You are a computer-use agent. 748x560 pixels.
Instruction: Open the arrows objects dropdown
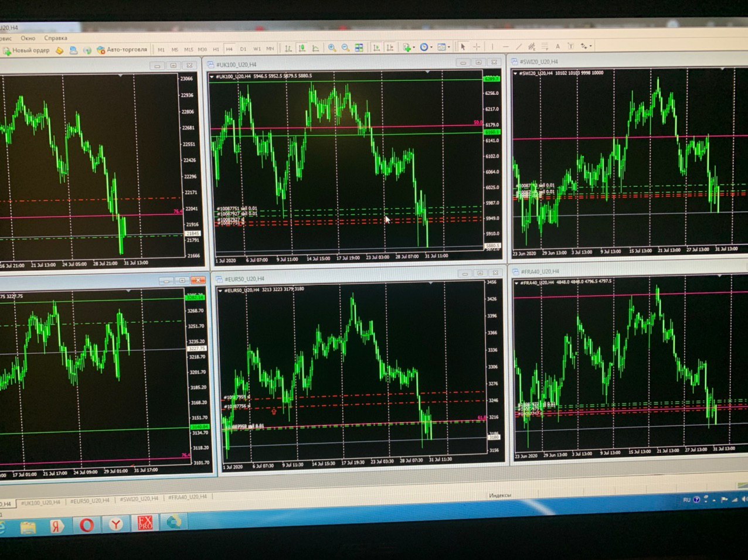[586, 46]
